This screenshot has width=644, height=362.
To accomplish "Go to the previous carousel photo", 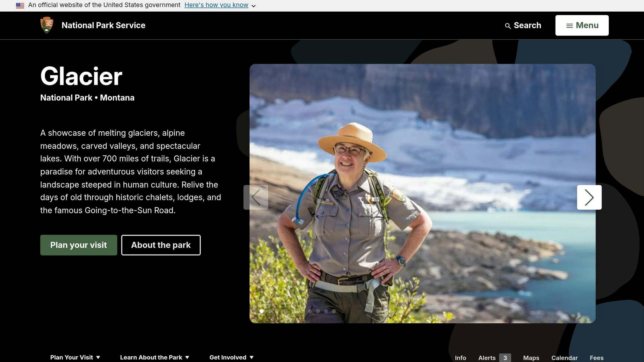I will point(256,197).
